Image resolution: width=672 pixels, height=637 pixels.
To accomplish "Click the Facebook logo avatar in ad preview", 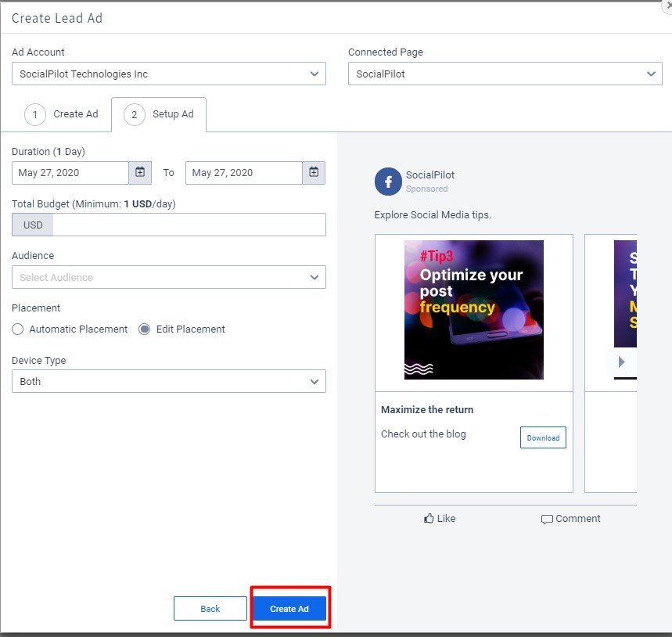I will click(388, 182).
